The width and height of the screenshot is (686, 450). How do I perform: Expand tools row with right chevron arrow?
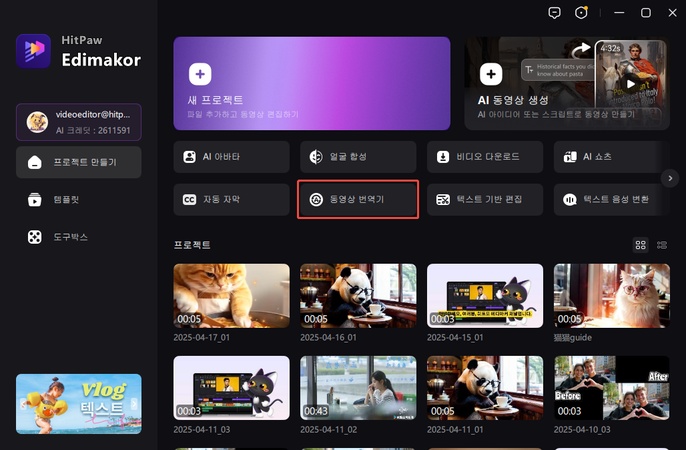click(x=670, y=178)
